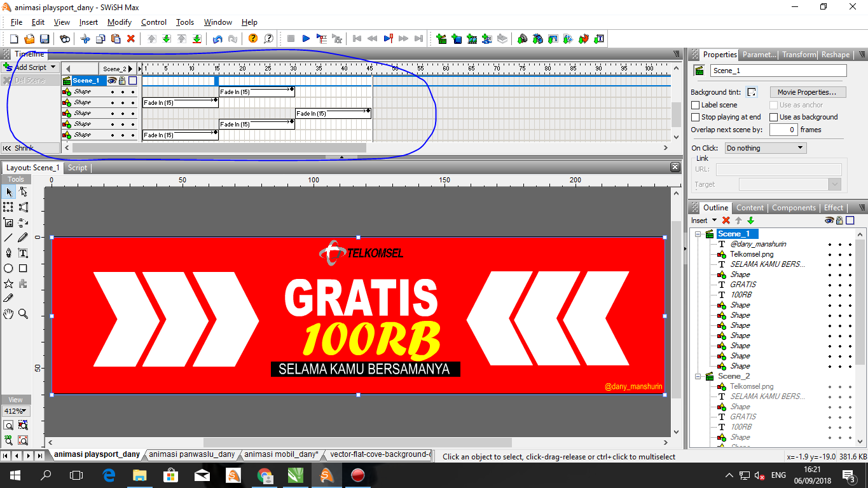
Task: Switch to the Transform tab
Action: click(799, 55)
